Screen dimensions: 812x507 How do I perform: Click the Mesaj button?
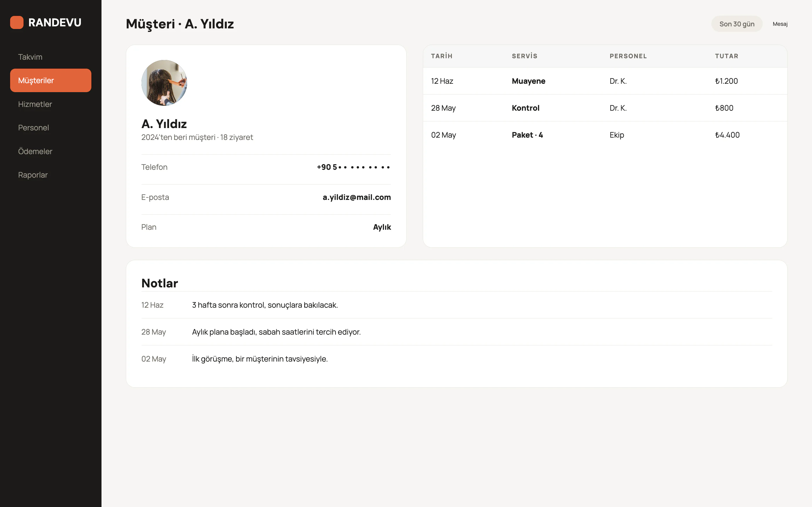click(x=780, y=24)
